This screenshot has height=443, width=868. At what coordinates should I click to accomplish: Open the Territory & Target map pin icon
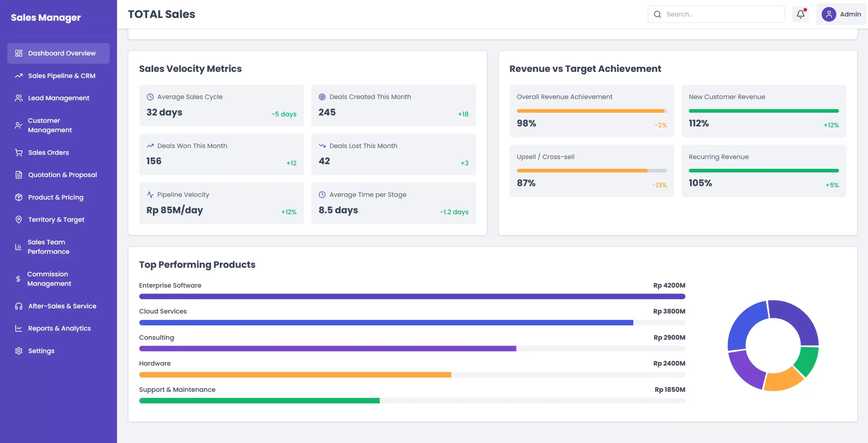pyautogui.click(x=19, y=219)
